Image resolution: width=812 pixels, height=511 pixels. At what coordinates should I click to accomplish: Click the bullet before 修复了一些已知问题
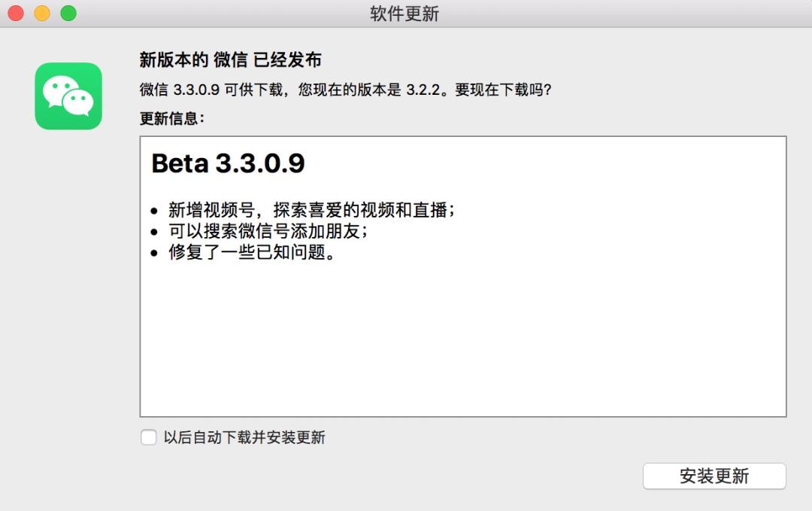click(x=154, y=254)
